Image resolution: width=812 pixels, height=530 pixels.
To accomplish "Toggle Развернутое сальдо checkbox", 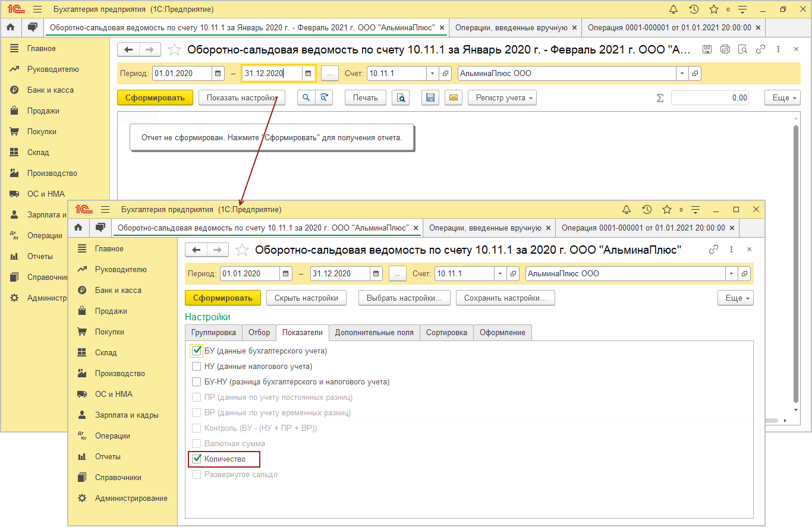I will point(197,474).
